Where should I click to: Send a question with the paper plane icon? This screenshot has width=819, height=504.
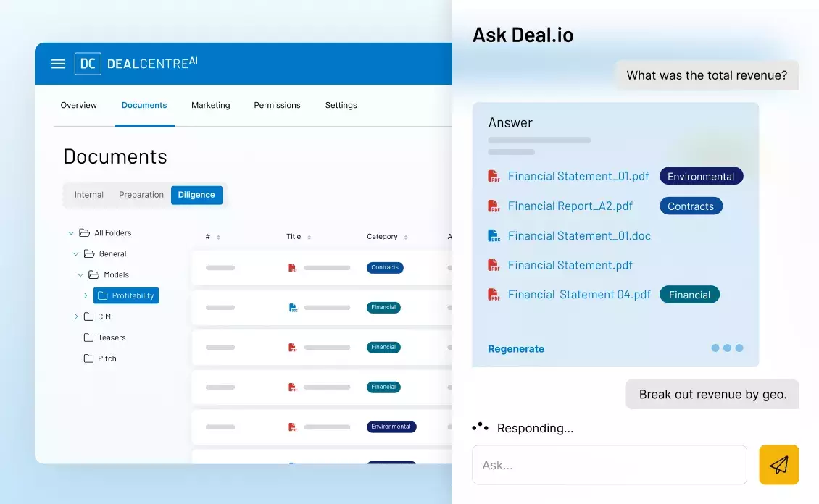(x=778, y=464)
